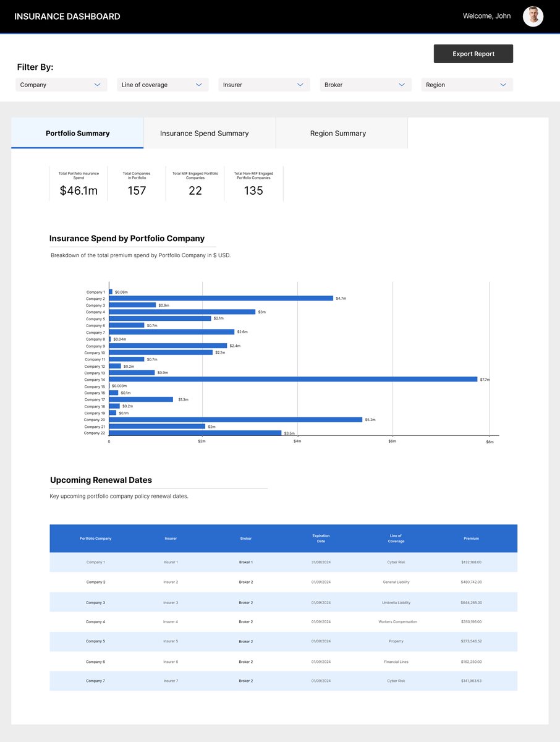Click the Company 2 bar in chart
This screenshot has width=560, height=742.
(x=221, y=298)
